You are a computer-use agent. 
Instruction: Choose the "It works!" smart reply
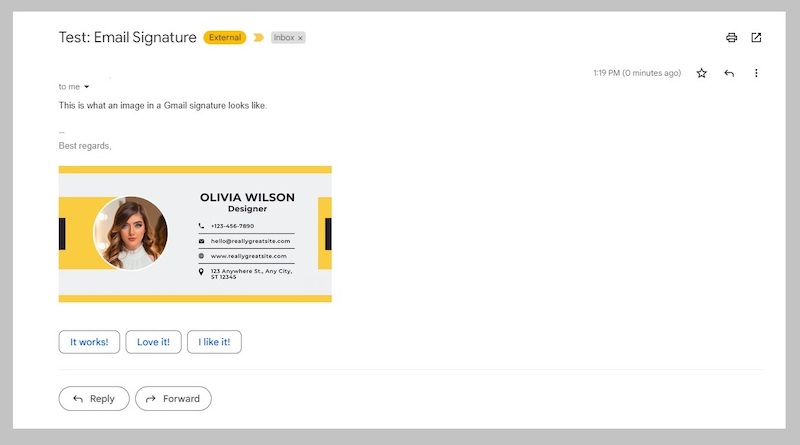coord(89,342)
